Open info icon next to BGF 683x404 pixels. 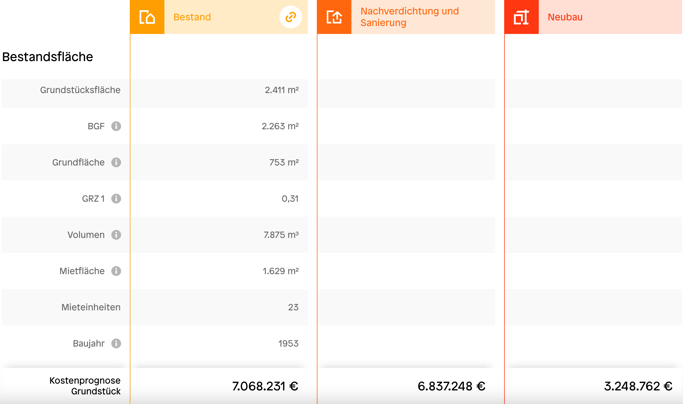click(x=116, y=126)
